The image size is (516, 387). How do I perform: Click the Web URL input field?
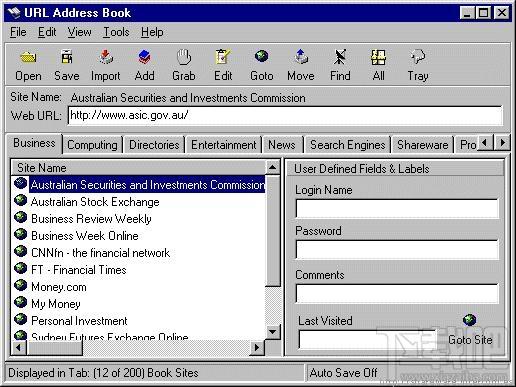tap(285, 116)
